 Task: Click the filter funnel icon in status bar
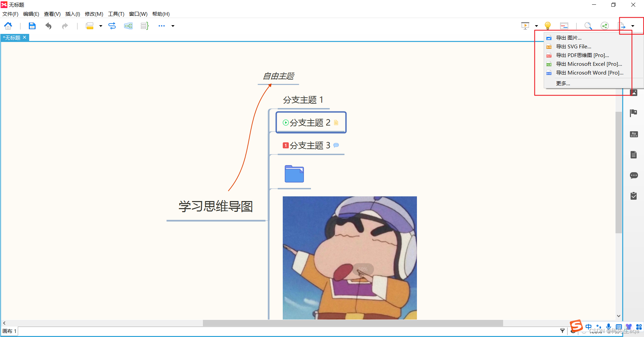pos(562,331)
